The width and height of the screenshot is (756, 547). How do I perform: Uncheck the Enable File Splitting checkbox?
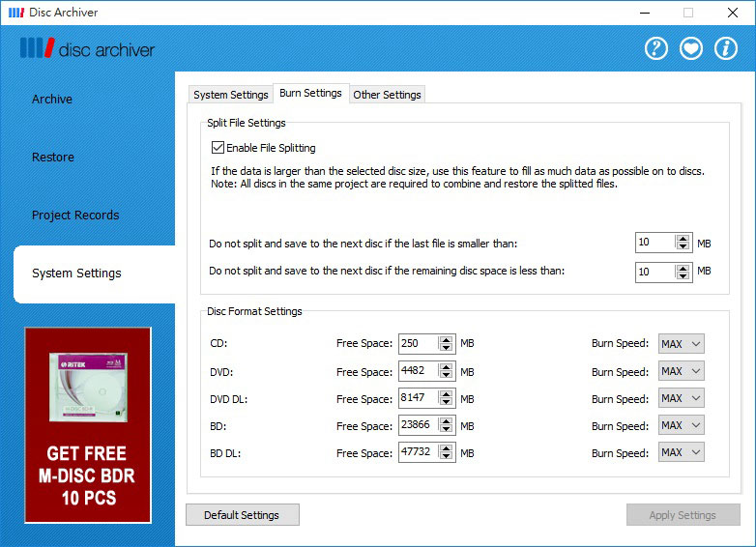(218, 148)
